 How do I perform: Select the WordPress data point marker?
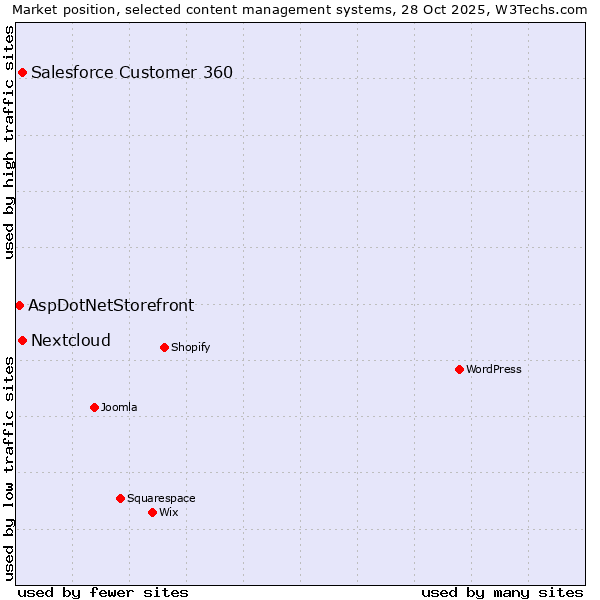pos(459,369)
